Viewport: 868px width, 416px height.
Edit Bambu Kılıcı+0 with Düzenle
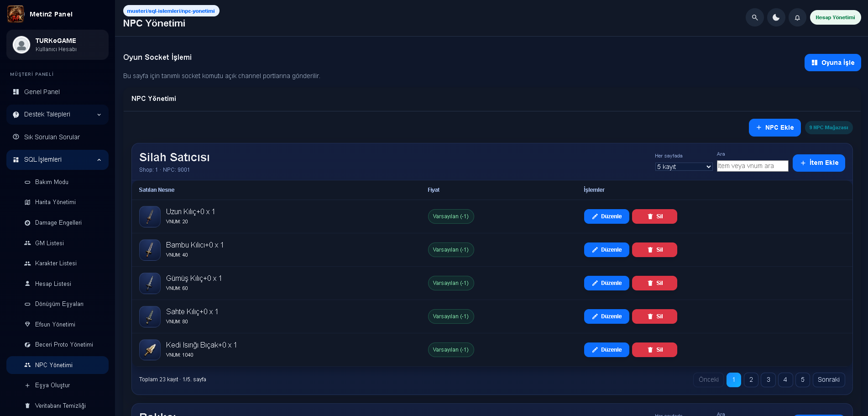point(607,250)
